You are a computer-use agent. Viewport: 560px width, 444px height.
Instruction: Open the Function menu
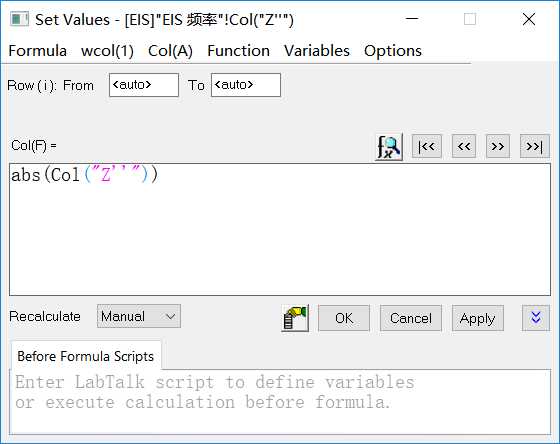tap(238, 51)
